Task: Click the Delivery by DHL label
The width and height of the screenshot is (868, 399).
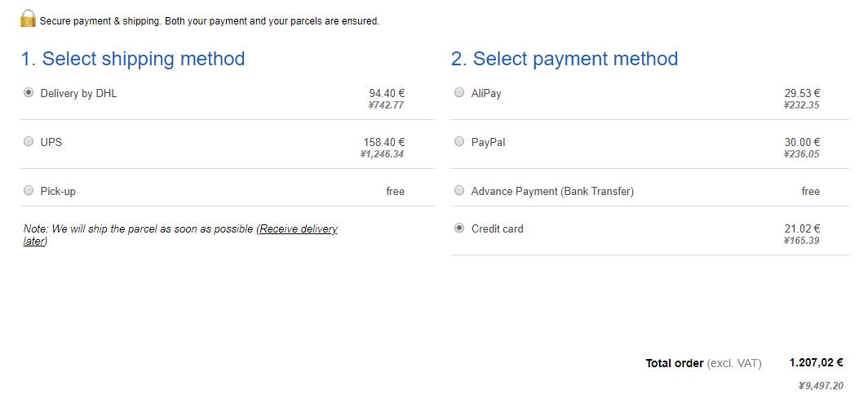Action: pyautogui.click(x=78, y=94)
